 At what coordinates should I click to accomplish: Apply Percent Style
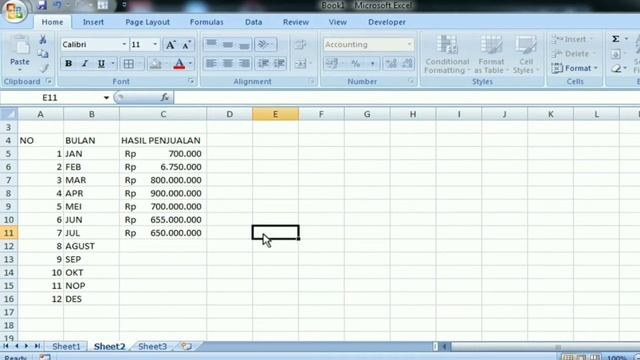(x=356, y=63)
